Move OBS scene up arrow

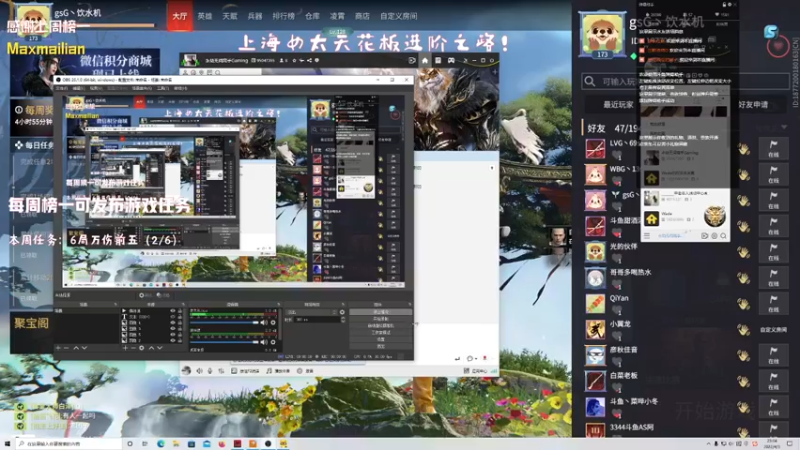(76, 348)
